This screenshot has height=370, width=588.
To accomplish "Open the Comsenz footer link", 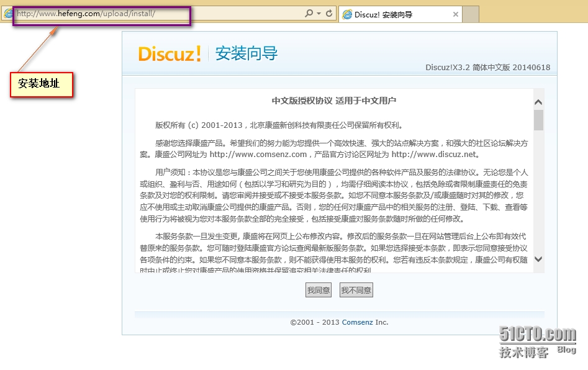I will [358, 322].
